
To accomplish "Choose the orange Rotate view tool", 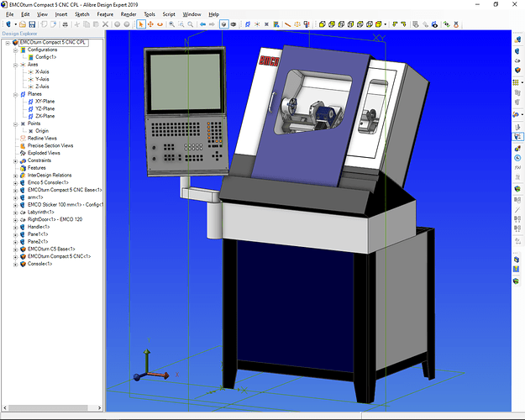I will 160,24.
